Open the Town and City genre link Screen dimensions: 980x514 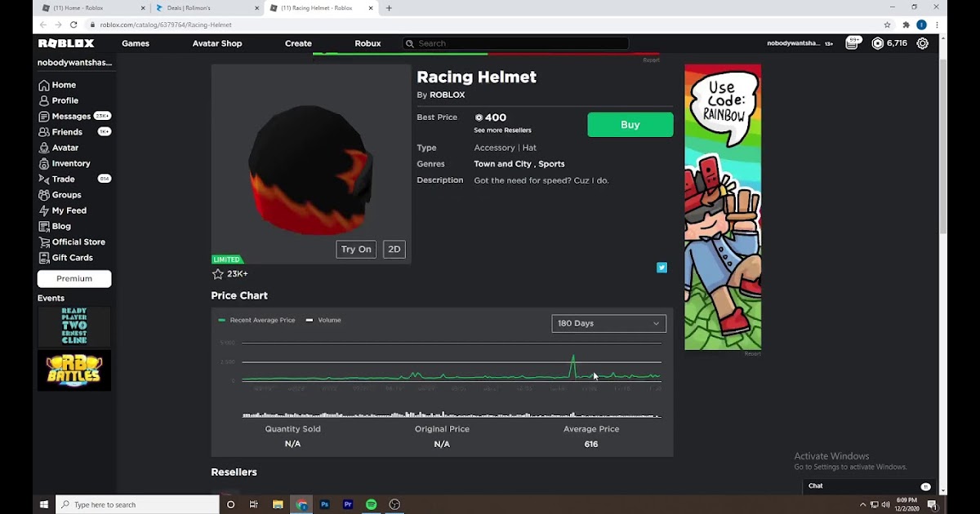pos(502,164)
